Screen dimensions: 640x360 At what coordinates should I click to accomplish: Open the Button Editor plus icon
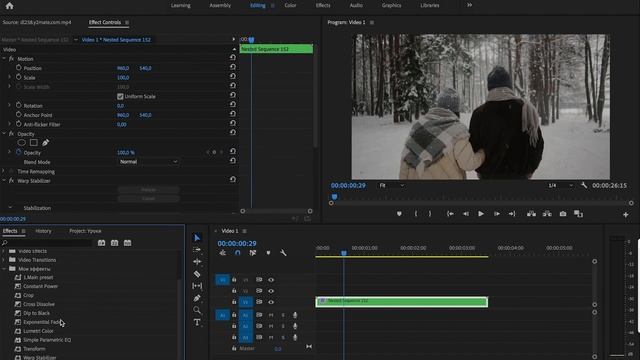(625, 214)
